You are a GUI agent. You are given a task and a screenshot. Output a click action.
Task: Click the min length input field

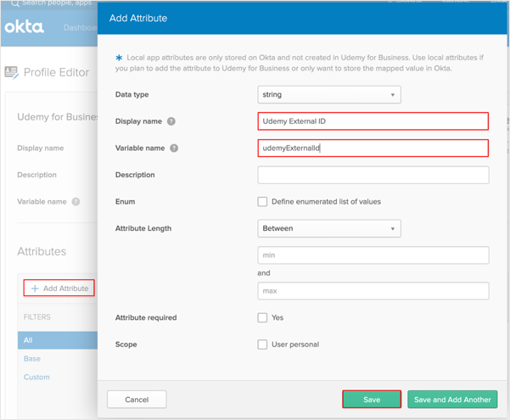(373, 255)
